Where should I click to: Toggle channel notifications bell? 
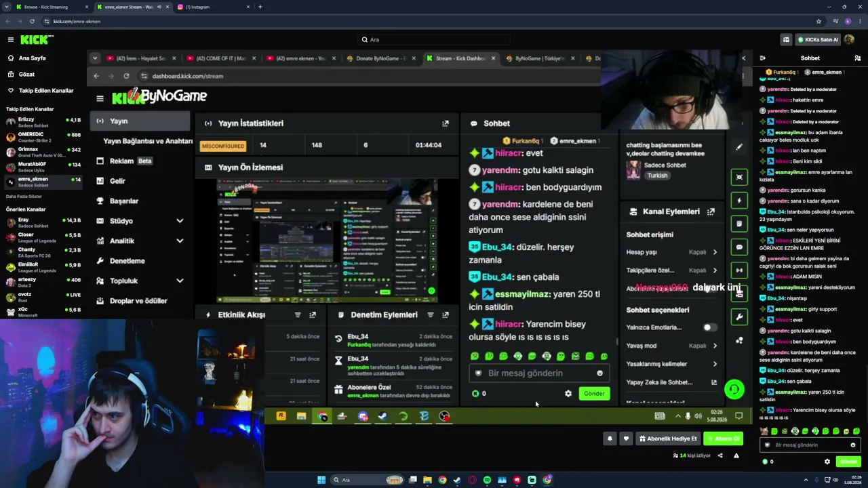[610, 439]
